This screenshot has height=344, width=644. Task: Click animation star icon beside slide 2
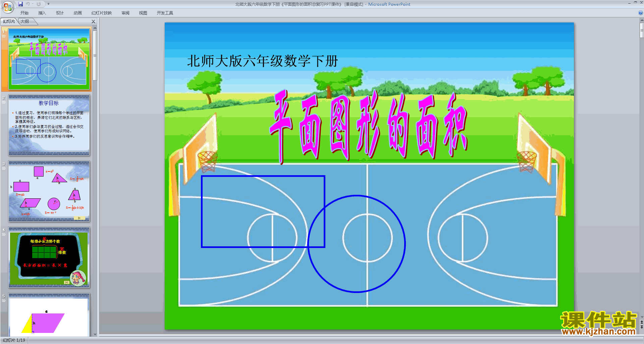pos(4,102)
